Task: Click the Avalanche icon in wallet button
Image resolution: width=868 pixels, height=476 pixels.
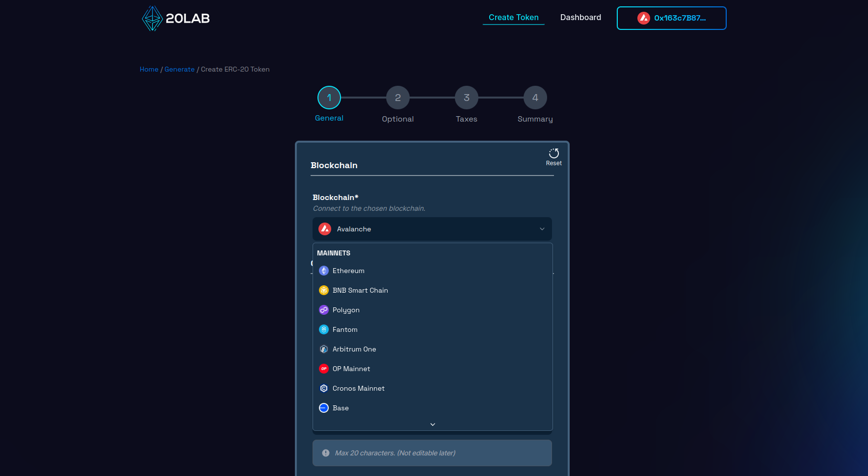Action: 644,18
